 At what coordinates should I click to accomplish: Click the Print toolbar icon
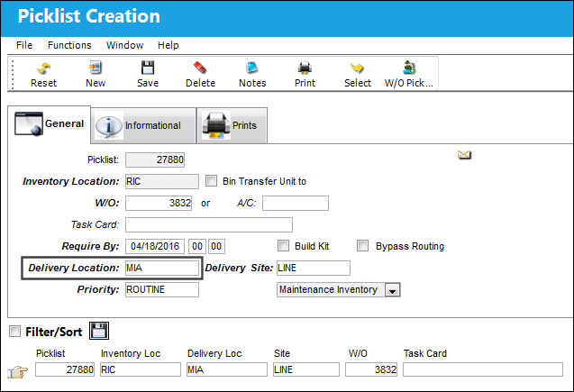(x=305, y=74)
